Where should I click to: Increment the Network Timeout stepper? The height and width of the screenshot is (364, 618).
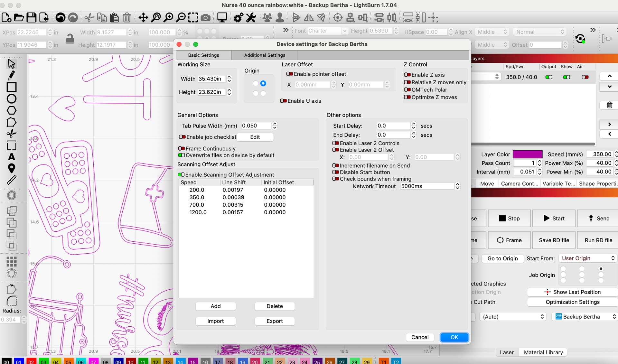[457, 184]
